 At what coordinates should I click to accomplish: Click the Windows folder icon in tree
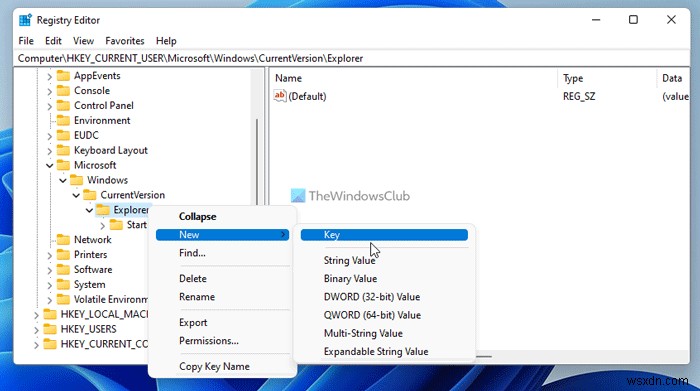[77, 180]
